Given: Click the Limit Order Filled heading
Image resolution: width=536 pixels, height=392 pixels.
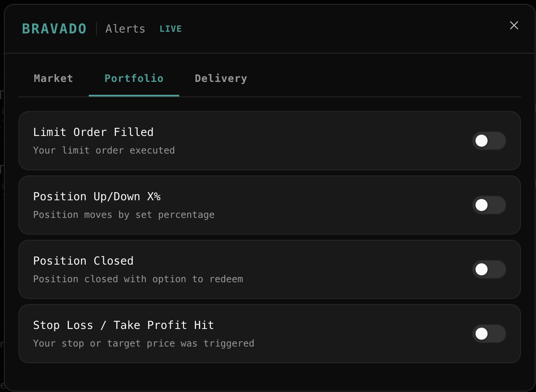Looking at the screenshot, I should 93,132.
